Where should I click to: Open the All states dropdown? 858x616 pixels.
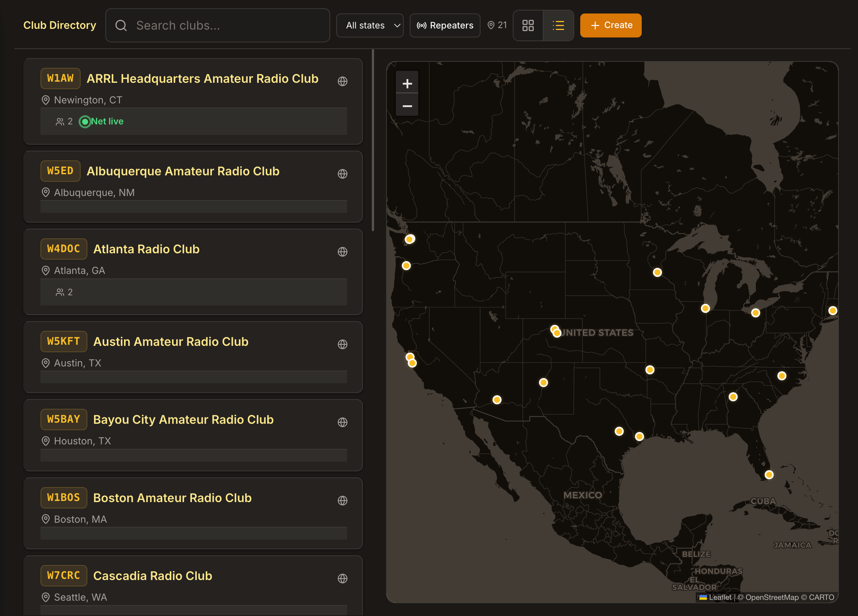370,25
